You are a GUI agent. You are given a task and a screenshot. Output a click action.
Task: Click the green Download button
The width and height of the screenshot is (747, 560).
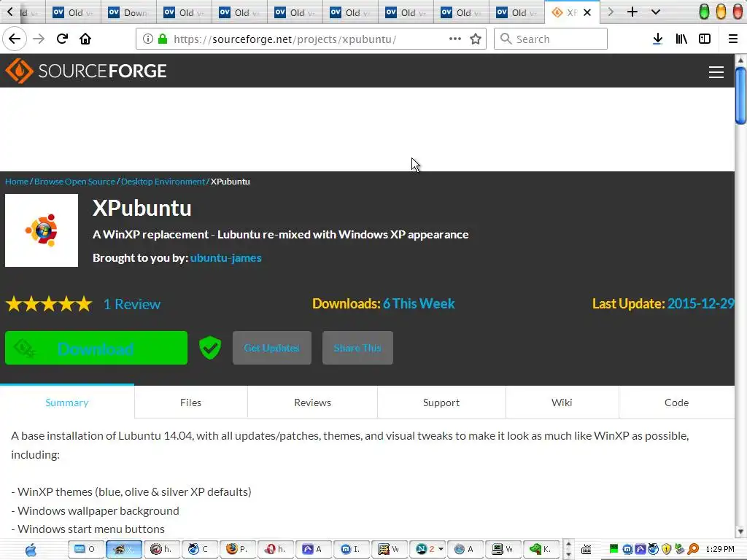coord(96,348)
